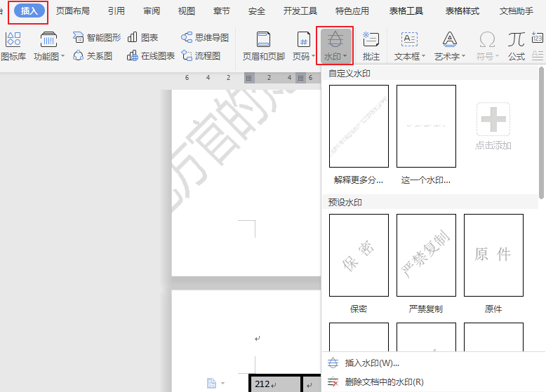Click the table cell containing 212

[274, 384]
